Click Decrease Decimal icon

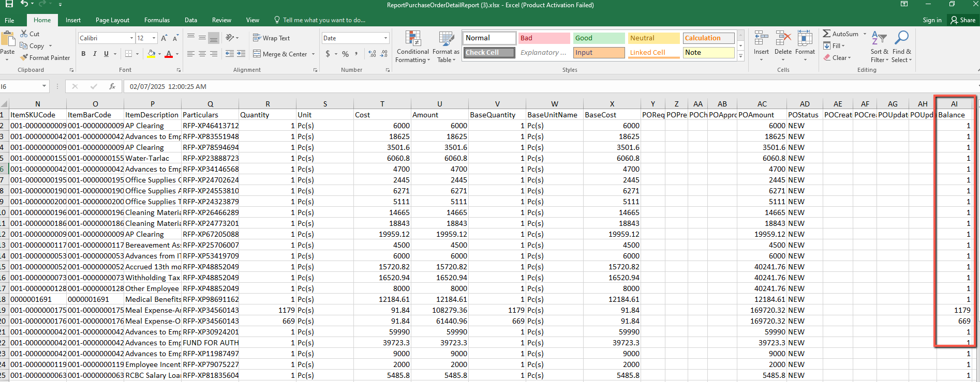[x=384, y=54]
